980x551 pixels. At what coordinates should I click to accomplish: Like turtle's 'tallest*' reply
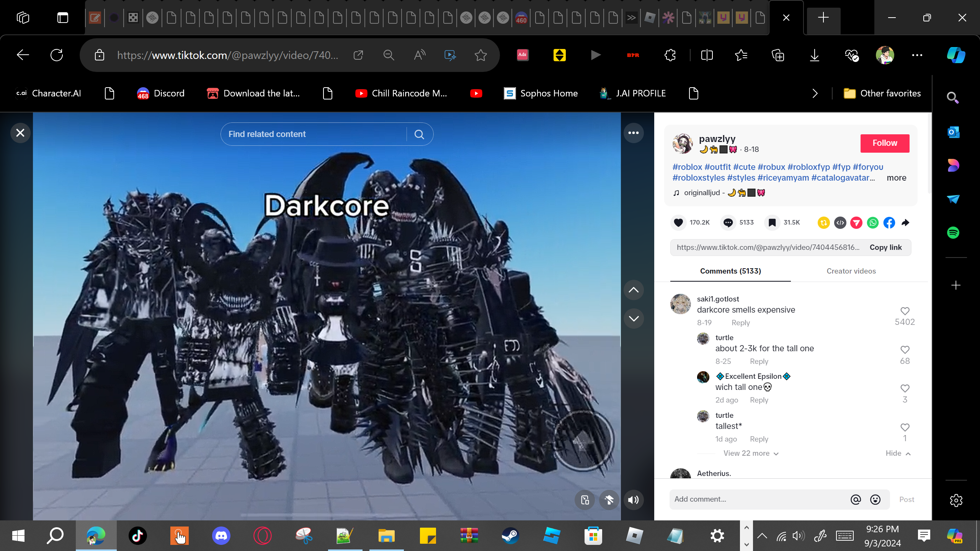tap(905, 427)
